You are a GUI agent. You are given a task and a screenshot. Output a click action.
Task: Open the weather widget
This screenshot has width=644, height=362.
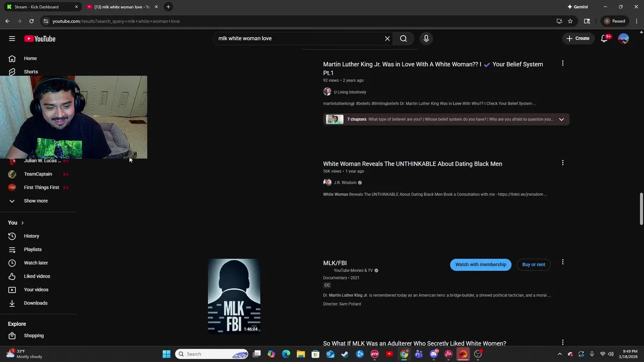(x=24, y=354)
